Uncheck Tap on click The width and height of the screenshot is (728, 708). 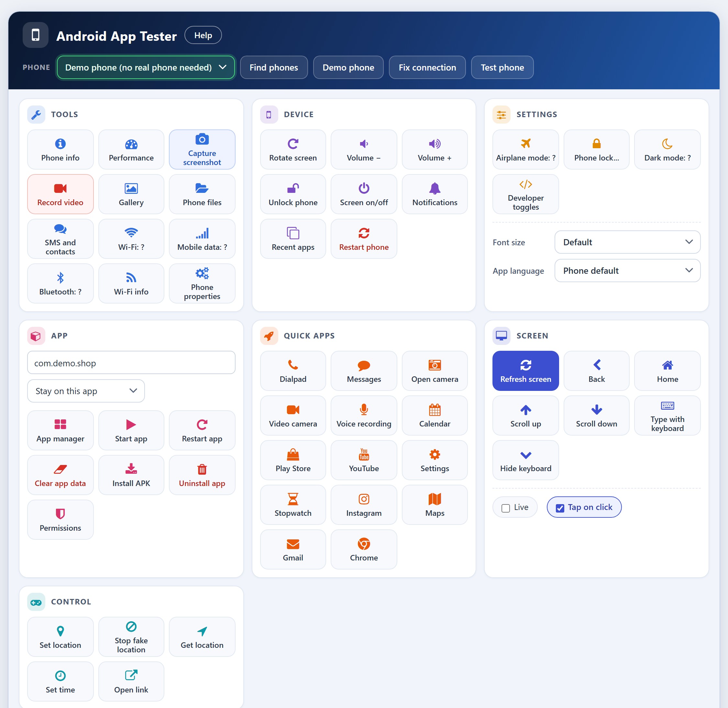pyautogui.click(x=559, y=508)
